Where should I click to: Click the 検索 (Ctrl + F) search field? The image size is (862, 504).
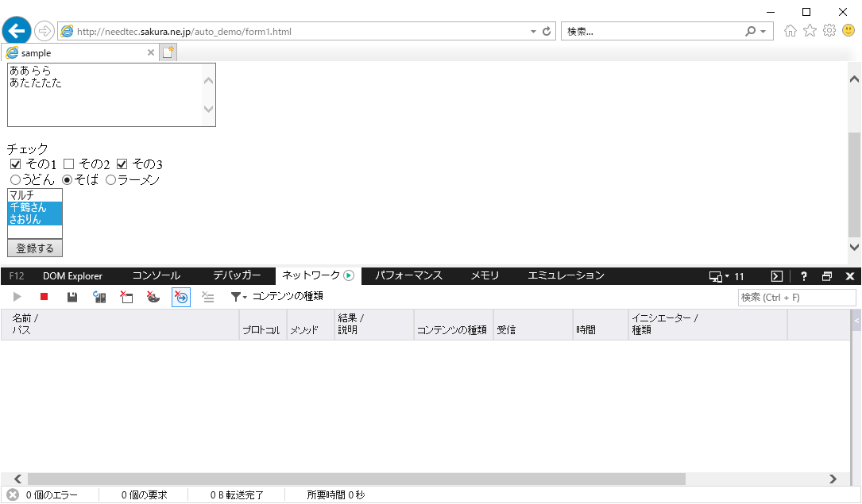797,298
